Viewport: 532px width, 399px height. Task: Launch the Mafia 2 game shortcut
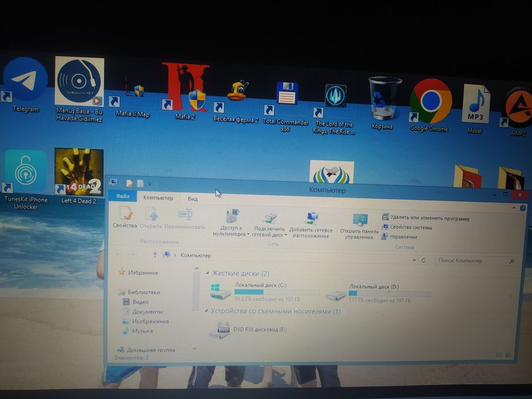coord(185,91)
